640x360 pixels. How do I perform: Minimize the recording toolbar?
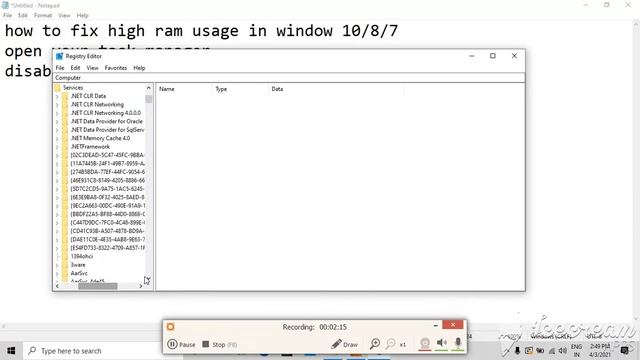(436, 325)
